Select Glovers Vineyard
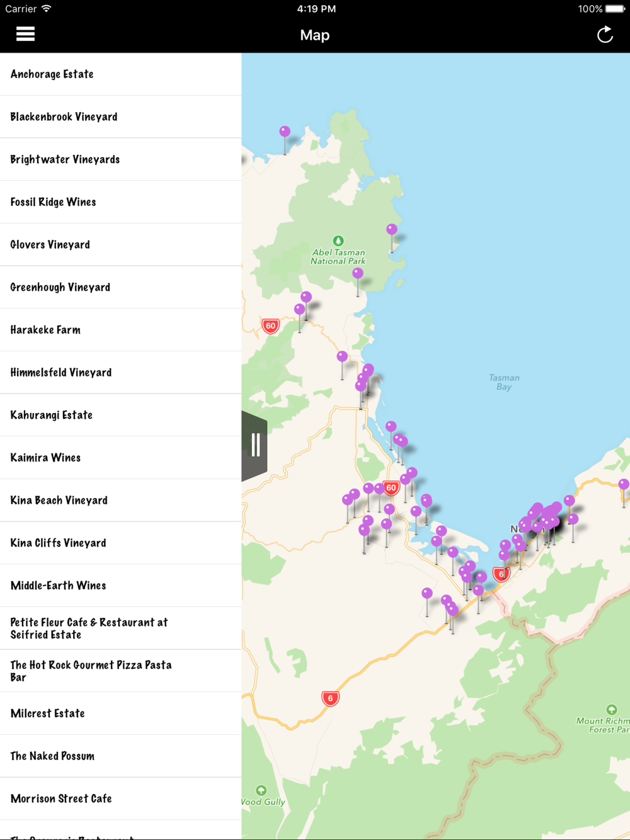This screenshot has height=840, width=630. [x=121, y=245]
